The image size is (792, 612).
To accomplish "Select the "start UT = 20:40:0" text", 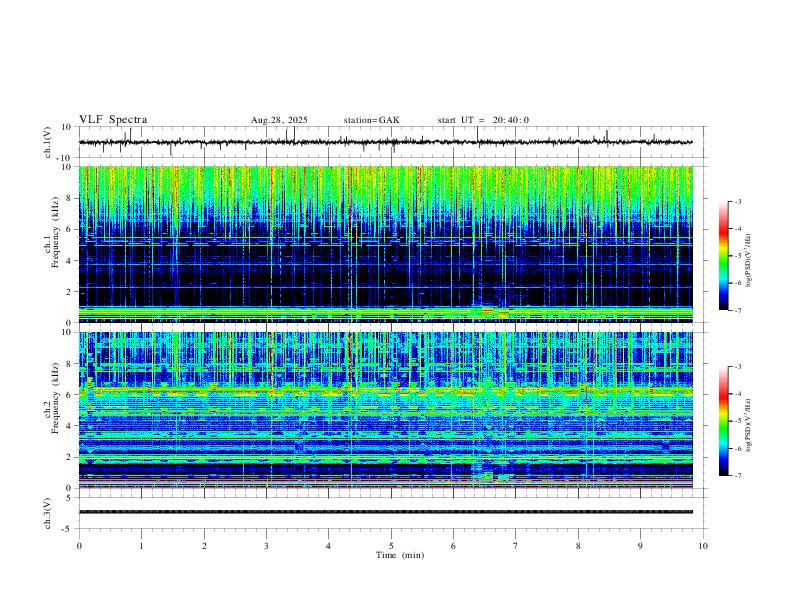I will pyautogui.click(x=483, y=120).
